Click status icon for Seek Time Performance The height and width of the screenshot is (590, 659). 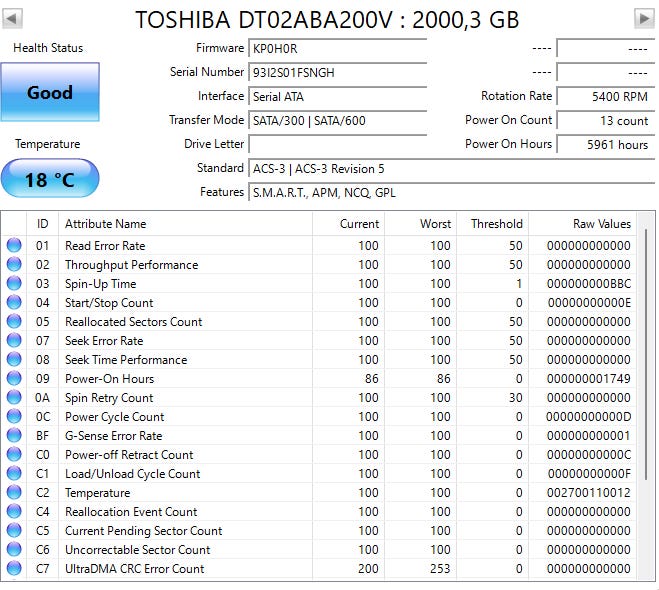click(14, 359)
